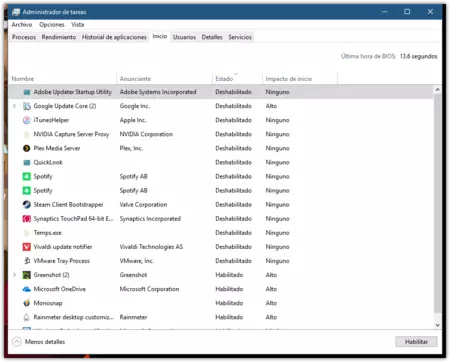Expand the Greenshot startup group
The width and height of the screenshot is (450, 362).
(14, 275)
